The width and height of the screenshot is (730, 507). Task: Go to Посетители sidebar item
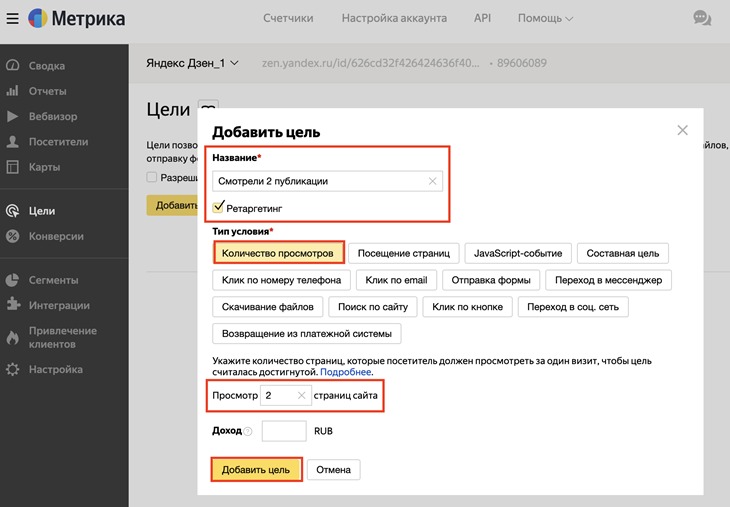coord(59,142)
